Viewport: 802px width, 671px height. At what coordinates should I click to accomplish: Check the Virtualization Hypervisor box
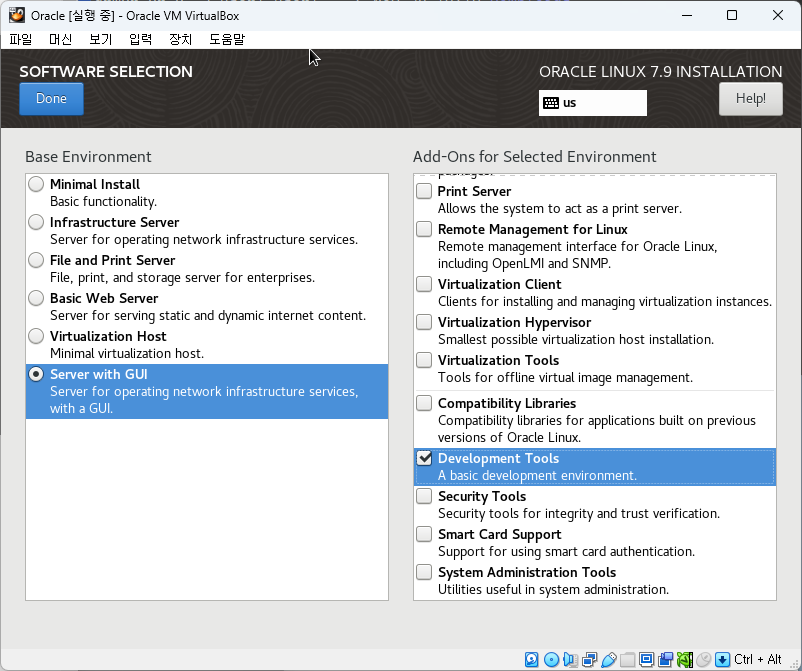(424, 322)
